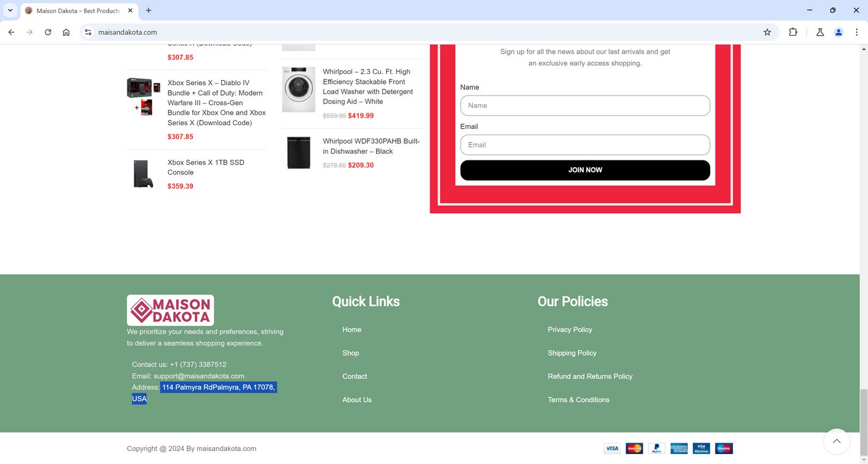
Task: Click the browser forward arrow
Action: 29,32
